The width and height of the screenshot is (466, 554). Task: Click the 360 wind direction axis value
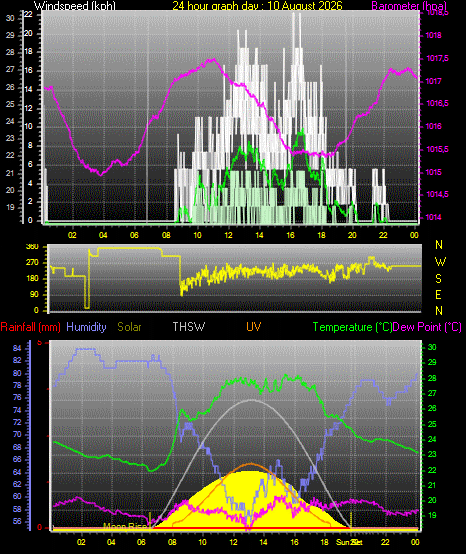tap(32, 247)
